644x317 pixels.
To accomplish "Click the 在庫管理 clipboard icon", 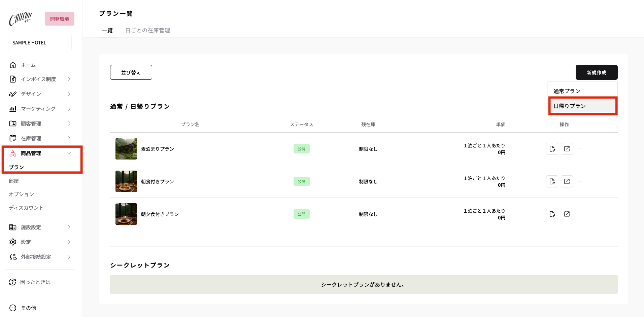I will click(13, 138).
